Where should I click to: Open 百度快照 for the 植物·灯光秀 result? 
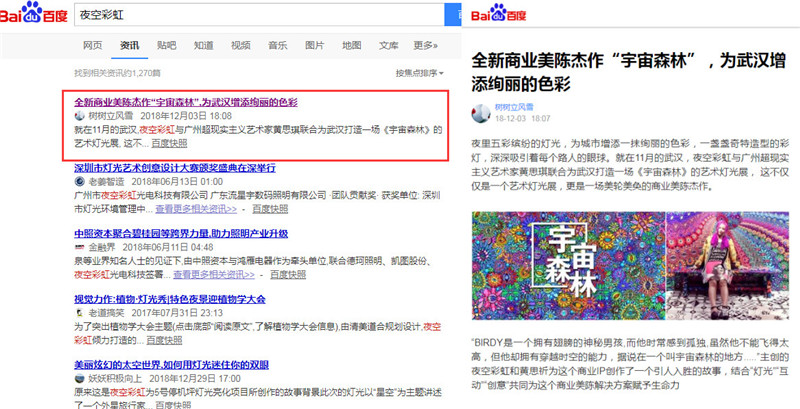(x=164, y=341)
